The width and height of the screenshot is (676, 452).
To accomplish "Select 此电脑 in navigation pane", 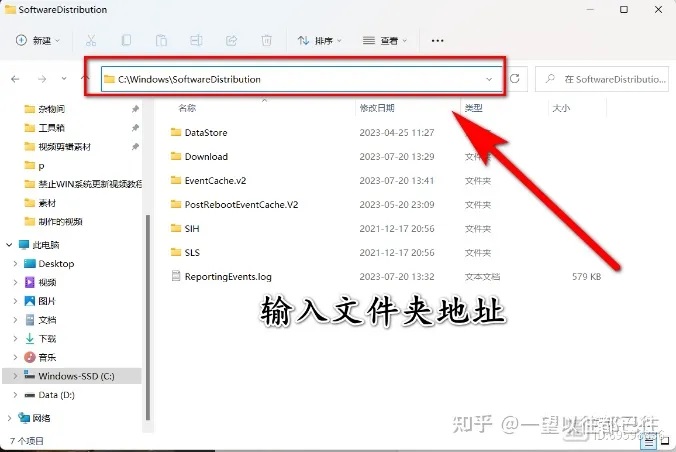I will pos(46,245).
